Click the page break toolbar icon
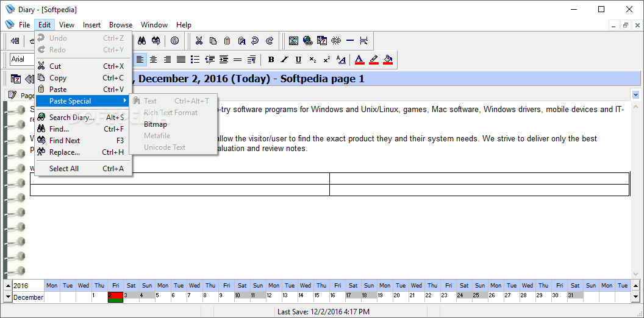 (363, 41)
